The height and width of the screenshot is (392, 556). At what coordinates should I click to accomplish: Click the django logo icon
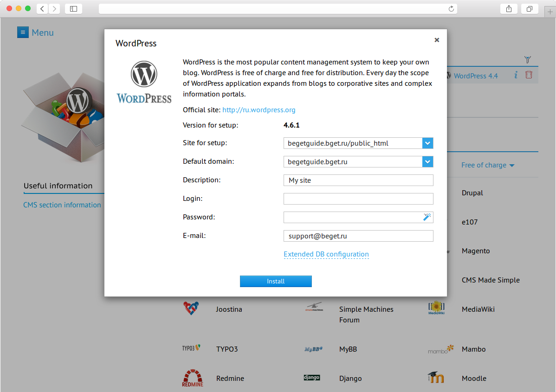pos(312,378)
